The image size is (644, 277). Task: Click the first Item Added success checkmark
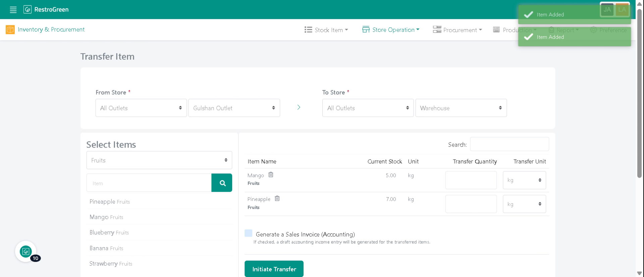tap(529, 14)
